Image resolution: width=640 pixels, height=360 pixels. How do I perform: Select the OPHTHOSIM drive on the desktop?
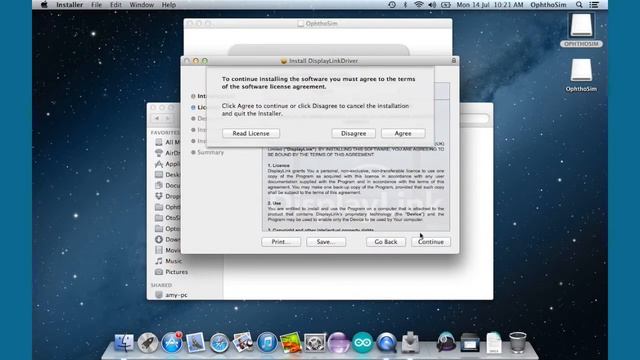pos(581,29)
